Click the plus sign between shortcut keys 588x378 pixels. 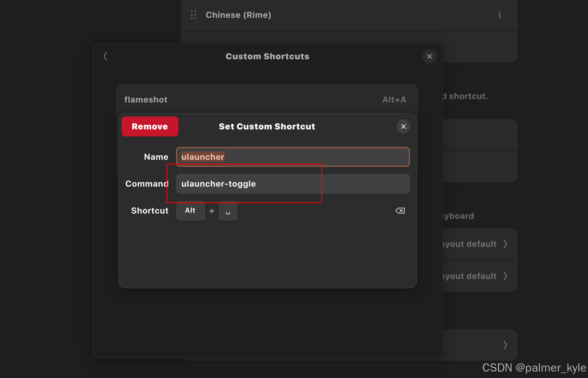click(212, 211)
